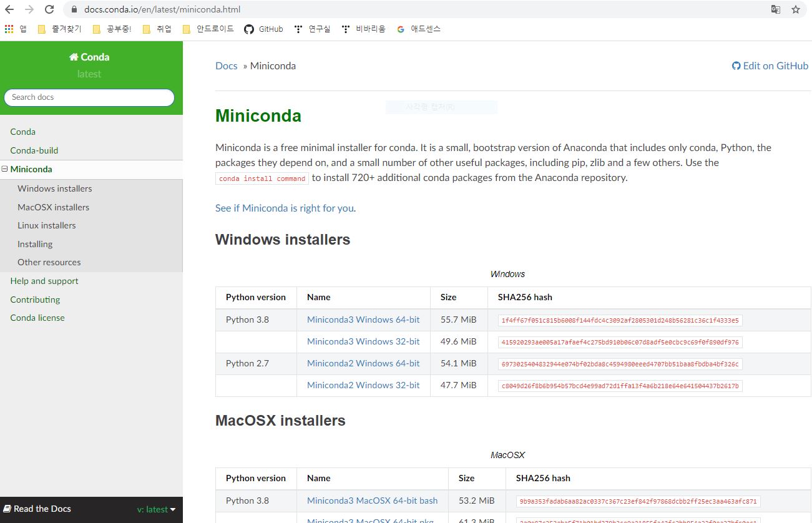Select Installing sidebar entry
This screenshot has width=812, height=523.
[35, 244]
